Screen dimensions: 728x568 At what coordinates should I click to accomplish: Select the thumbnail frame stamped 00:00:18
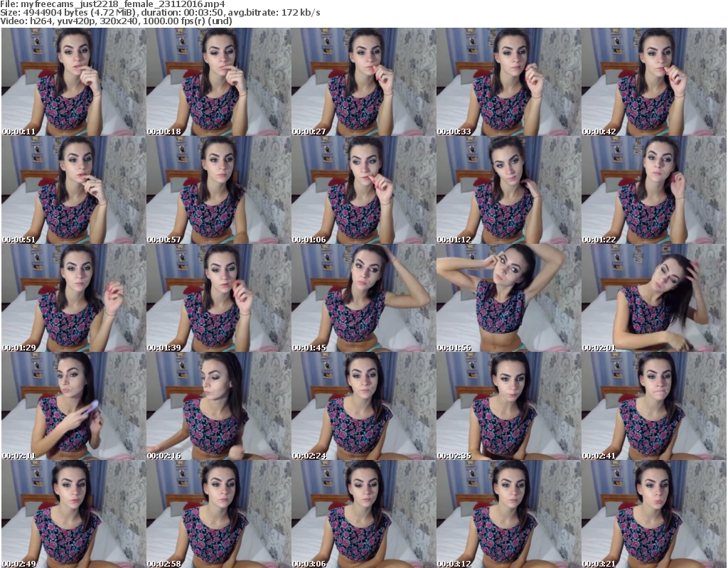click(219, 82)
